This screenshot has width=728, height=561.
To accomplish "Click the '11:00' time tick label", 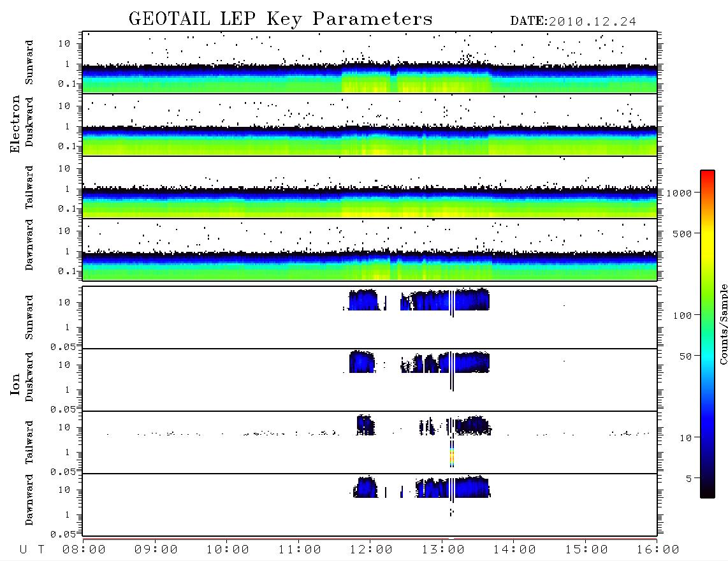I will 300,550.
